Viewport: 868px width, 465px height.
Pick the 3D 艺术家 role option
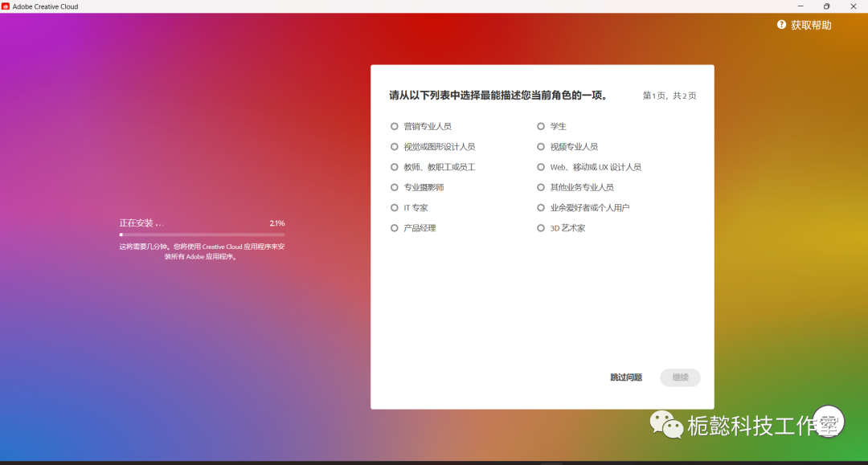541,228
